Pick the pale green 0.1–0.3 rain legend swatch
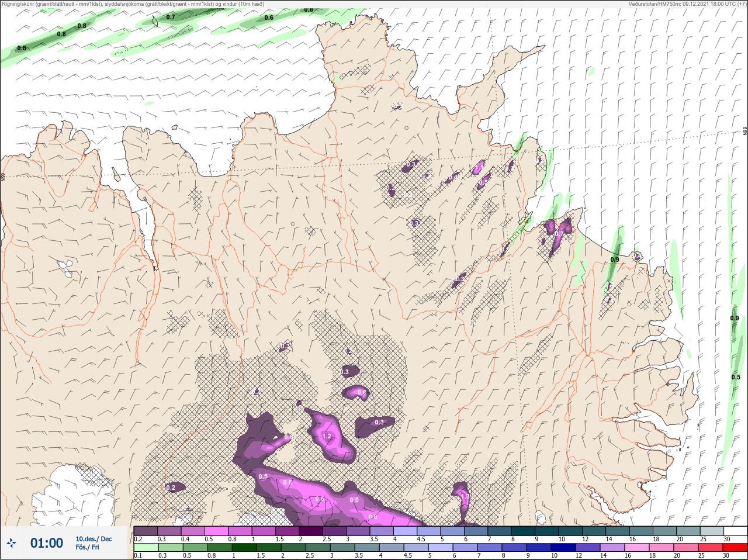Screen dimensions: 748x560 (x=146, y=548)
